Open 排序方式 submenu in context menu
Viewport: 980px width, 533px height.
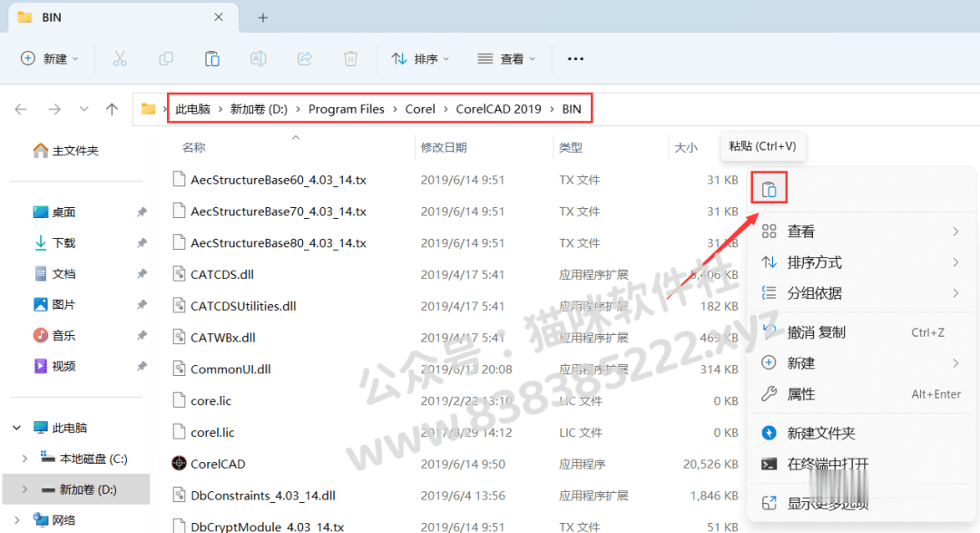[x=860, y=262]
